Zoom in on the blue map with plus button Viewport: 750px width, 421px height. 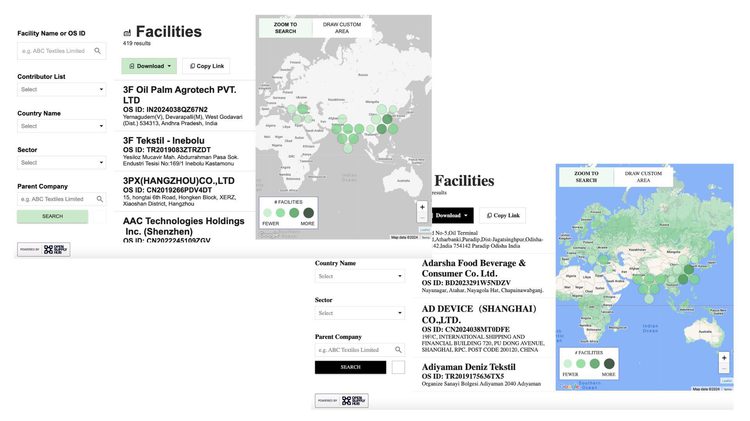pos(724,358)
